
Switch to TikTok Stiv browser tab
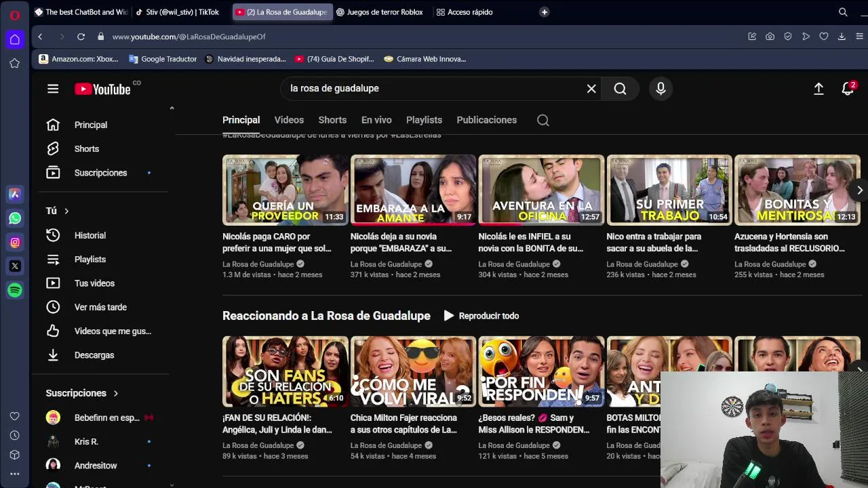(x=178, y=12)
